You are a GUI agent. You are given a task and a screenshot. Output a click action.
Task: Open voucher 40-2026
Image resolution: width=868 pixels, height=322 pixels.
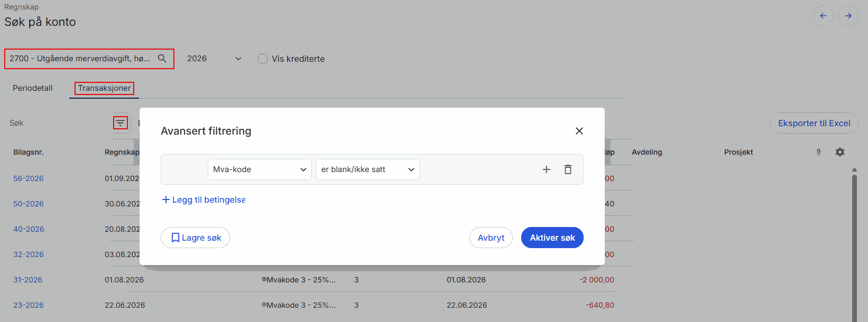pyautogui.click(x=29, y=229)
